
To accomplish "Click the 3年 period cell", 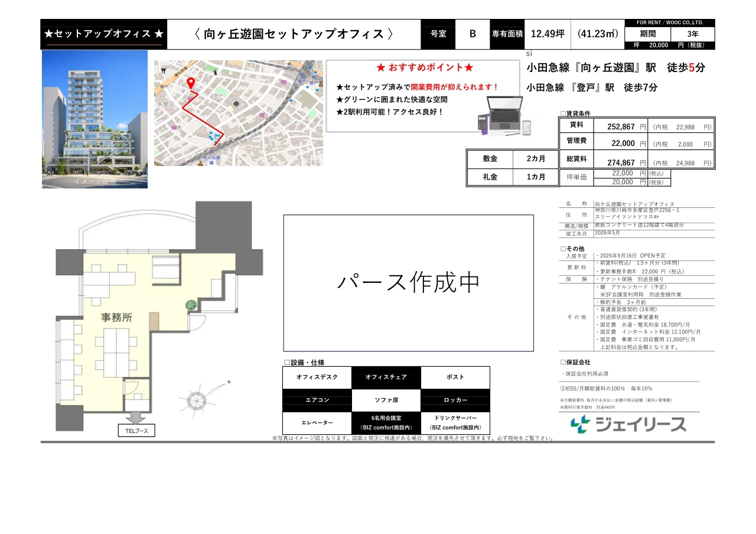I will [693, 34].
